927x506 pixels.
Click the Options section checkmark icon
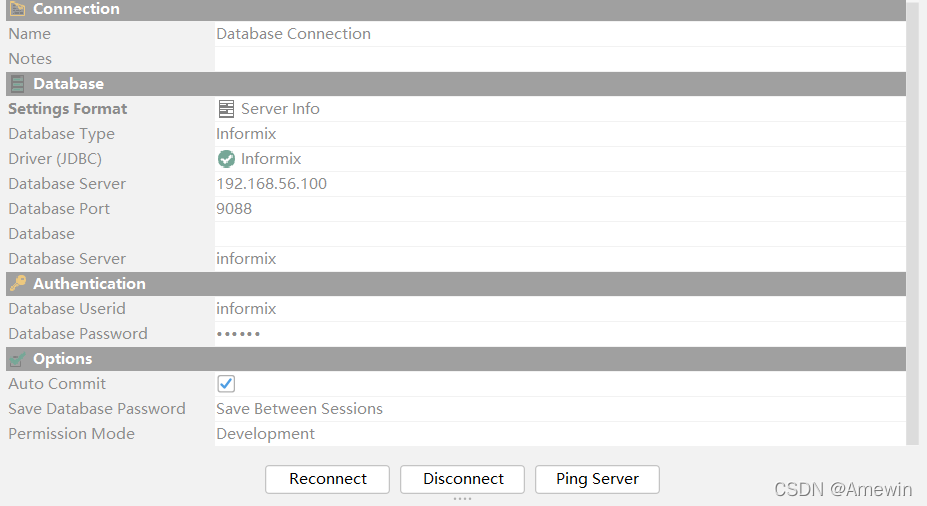(18, 359)
